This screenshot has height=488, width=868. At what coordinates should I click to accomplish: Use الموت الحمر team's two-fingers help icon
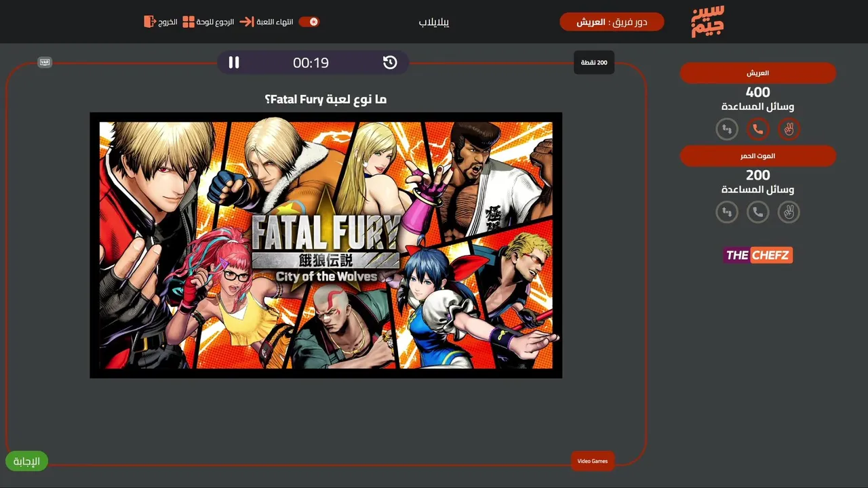coord(789,212)
